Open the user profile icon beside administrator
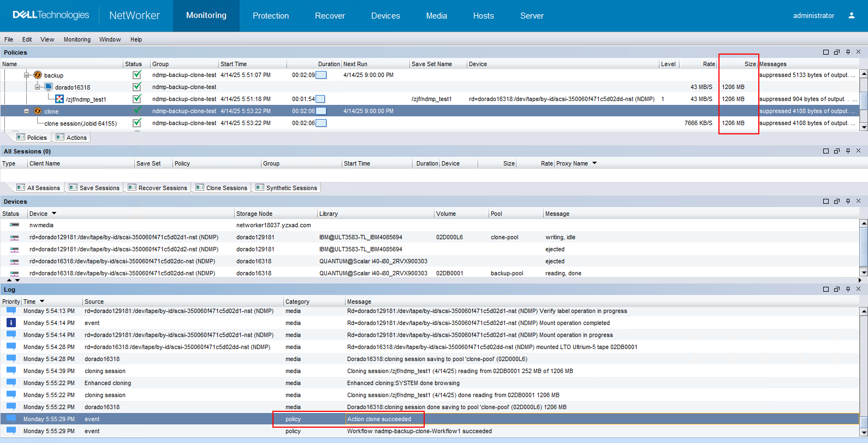868x443 pixels. tap(851, 15)
